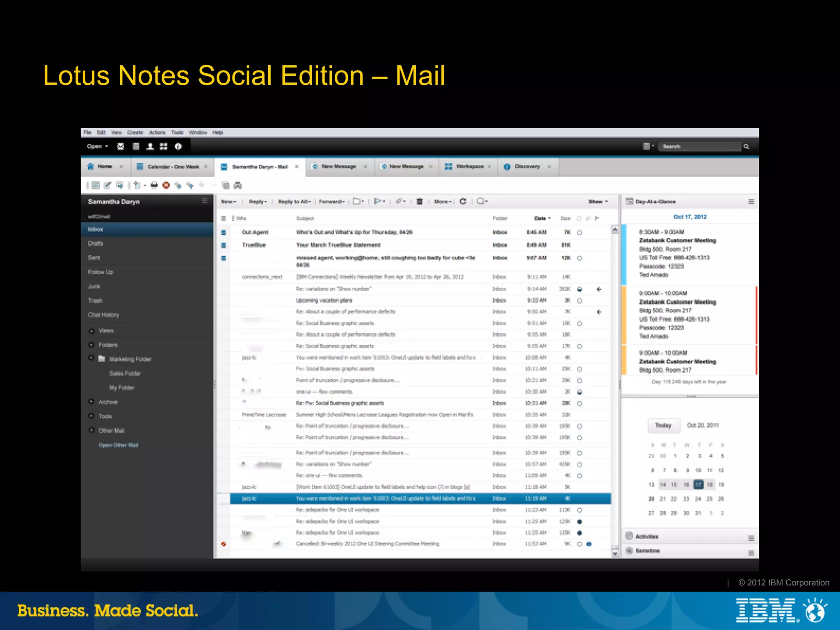Open the Reply to All dropdown
The width and height of the screenshot is (840, 630).
pos(294,201)
